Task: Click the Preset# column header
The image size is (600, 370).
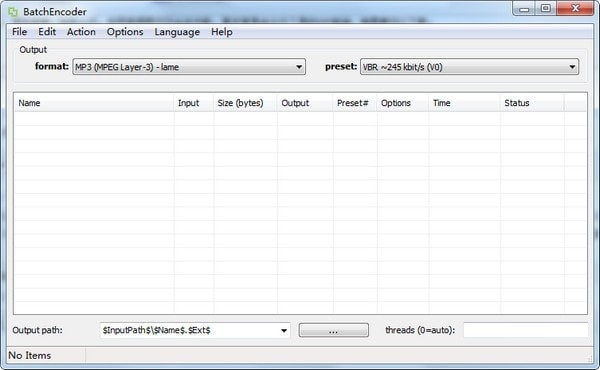Action: pos(355,103)
